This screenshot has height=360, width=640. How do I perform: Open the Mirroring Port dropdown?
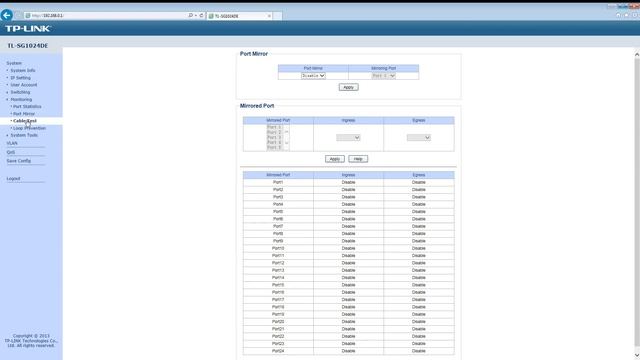383,76
